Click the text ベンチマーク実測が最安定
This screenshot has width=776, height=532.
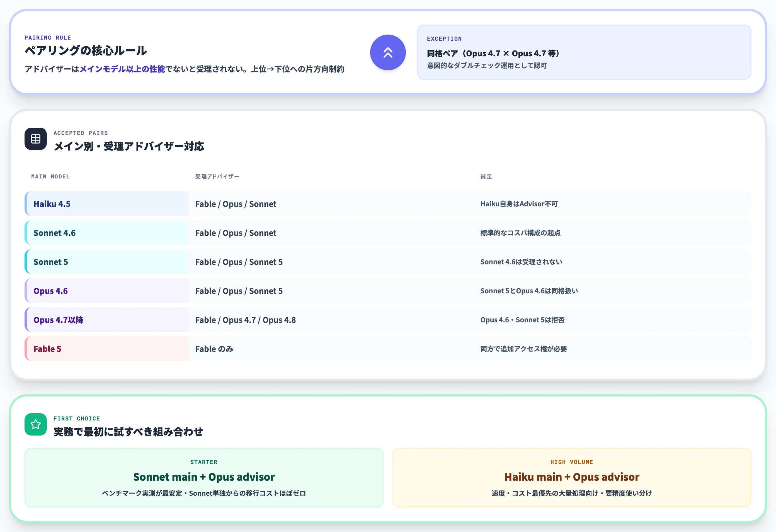[x=142, y=493]
